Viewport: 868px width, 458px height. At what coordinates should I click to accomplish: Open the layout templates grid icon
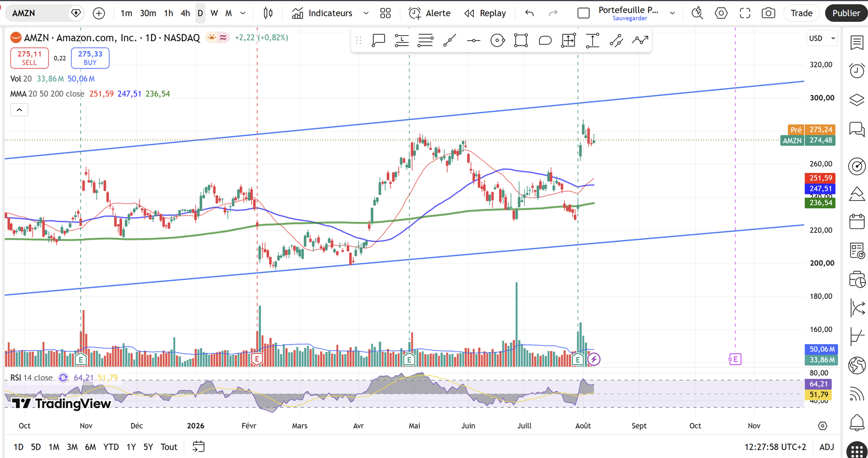pos(385,13)
